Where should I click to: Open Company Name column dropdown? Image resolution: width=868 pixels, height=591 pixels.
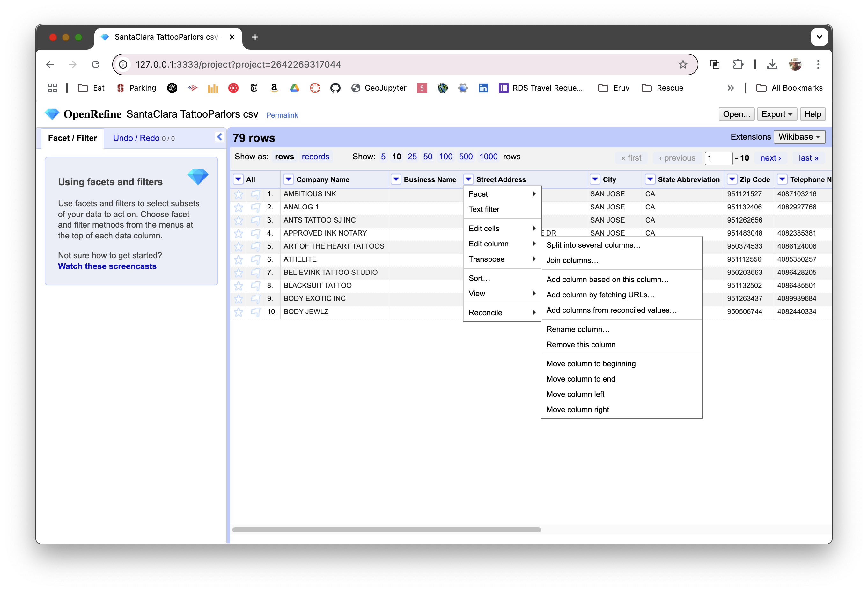[x=288, y=179]
